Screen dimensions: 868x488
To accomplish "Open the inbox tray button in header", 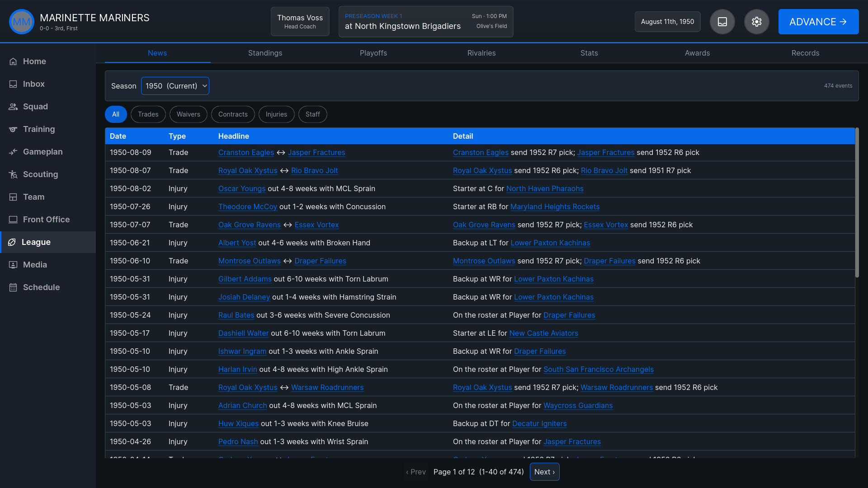I will click(722, 22).
